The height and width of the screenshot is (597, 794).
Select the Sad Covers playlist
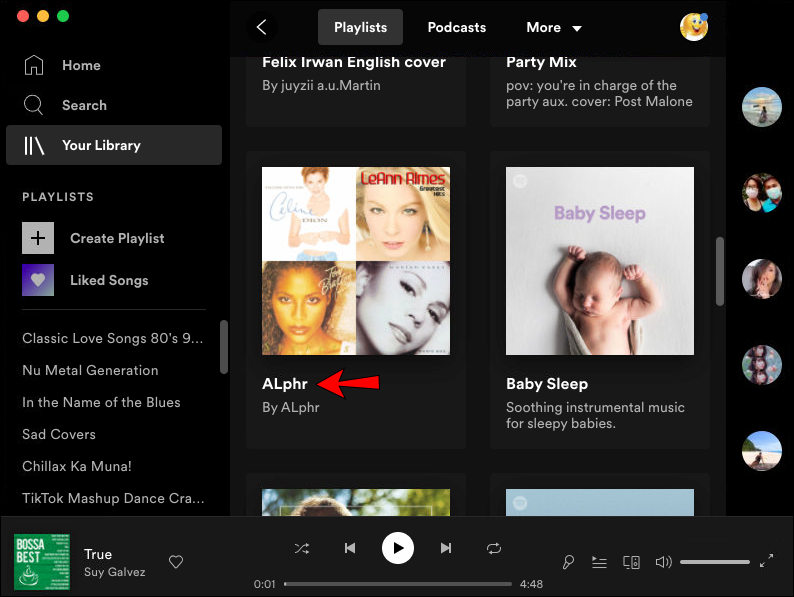click(59, 434)
